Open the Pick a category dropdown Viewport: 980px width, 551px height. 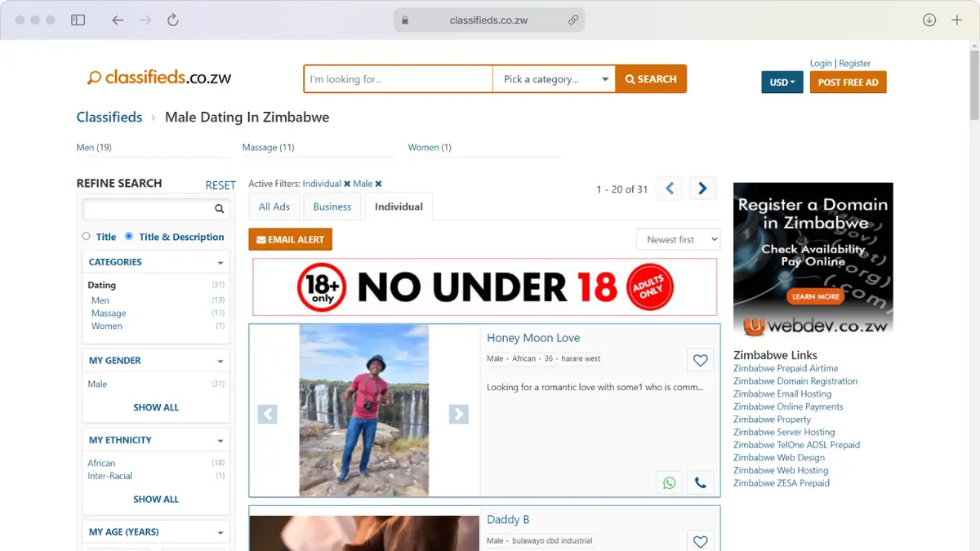tap(555, 79)
